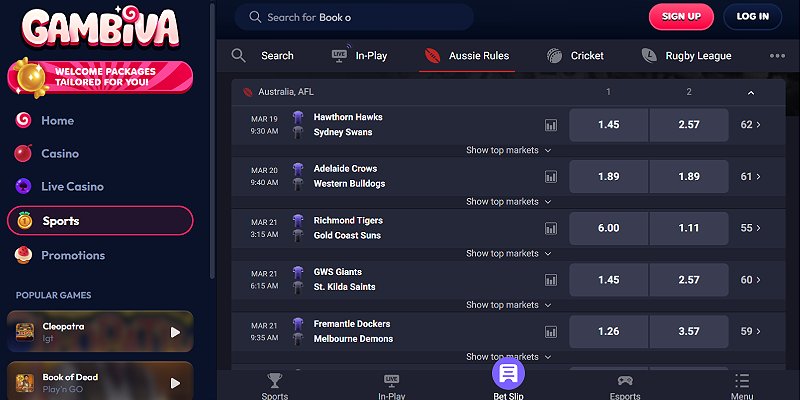Open stats for Richmond Tigers match
Screen dimensions: 800x400
tap(551, 228)
